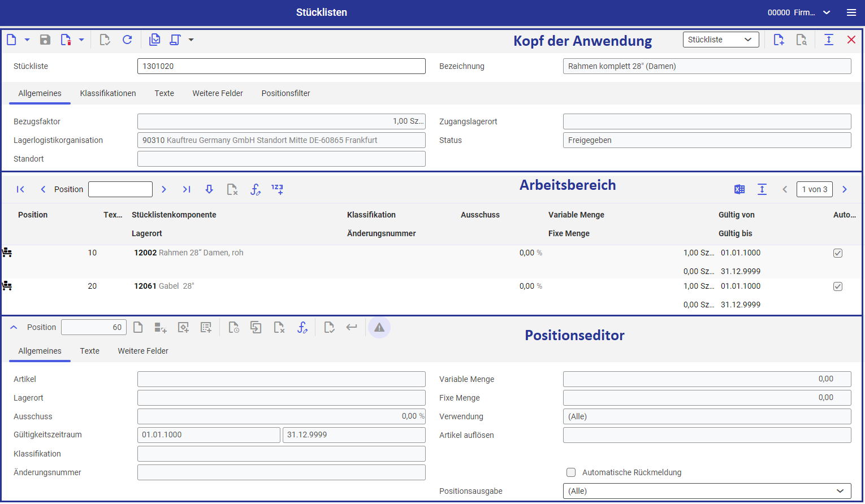The height and width of the screenshot is (504, 865).
Task: Open the Positionsausgabe dropdown
Action: pyautogui.click(x=707, y=491)
